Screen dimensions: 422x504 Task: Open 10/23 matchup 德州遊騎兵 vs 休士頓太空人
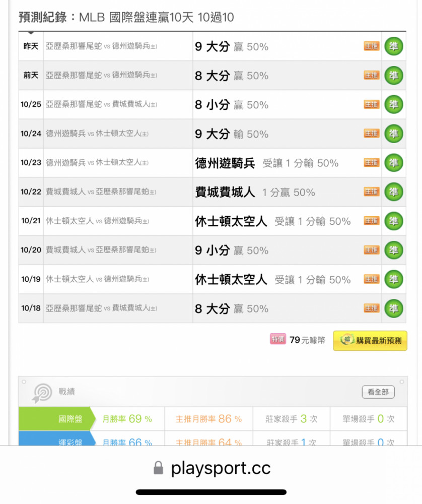97,163
